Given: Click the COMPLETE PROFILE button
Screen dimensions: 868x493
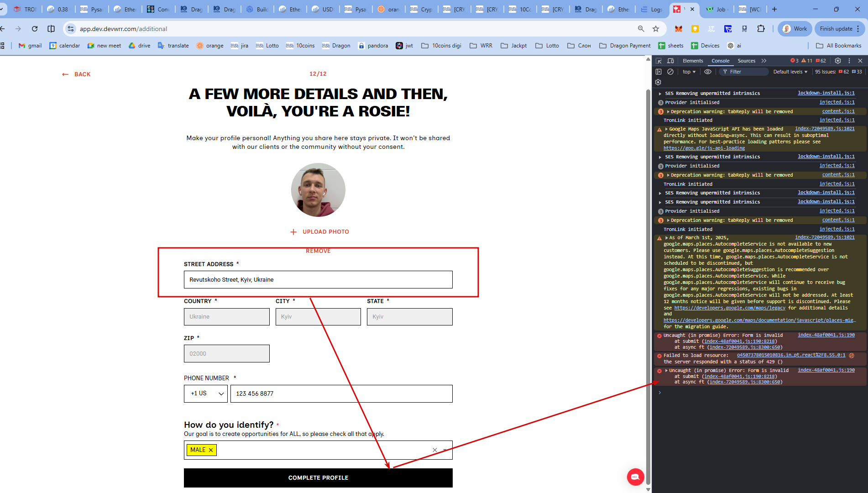Looking at the screenshot, I should (x=318, y=478).
